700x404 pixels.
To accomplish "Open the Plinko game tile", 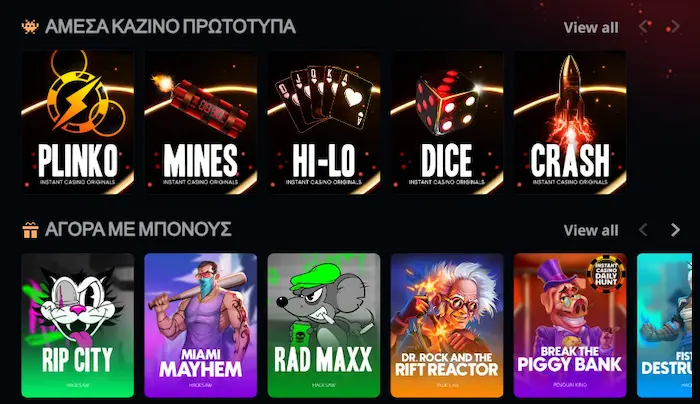I will click(x=78, y=122).
